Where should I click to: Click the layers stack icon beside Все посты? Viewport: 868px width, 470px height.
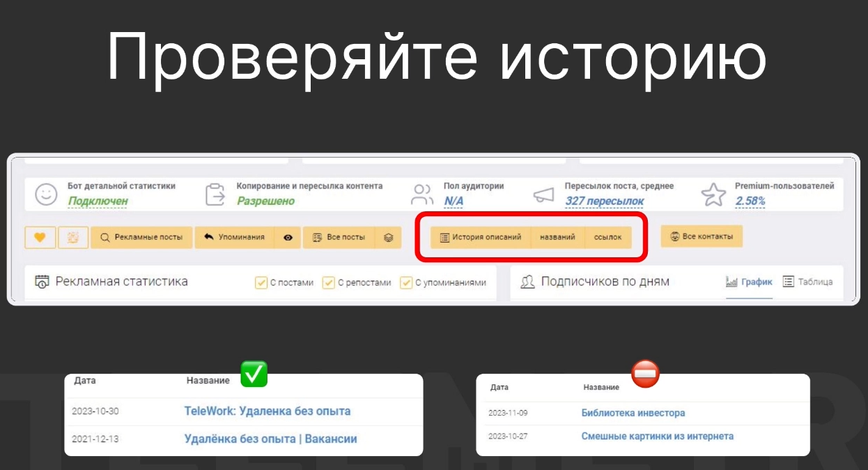pyautogui.click(x=388, y=237)
